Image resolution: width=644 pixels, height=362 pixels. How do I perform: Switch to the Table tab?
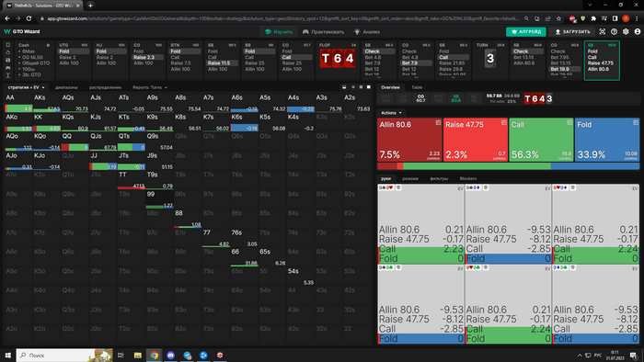(417, 87)
